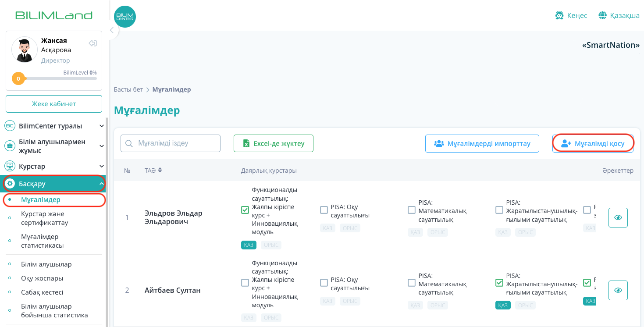Expand Білім алушылармен жұмыс menu
Viewport: 644px width, 327px height.
pos(101,146)
